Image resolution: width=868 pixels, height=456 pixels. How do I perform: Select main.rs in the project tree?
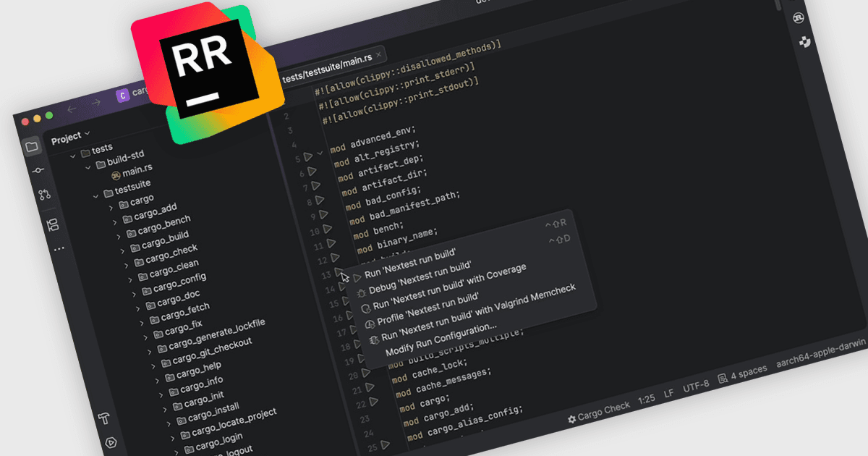click(x=136, y=172)
